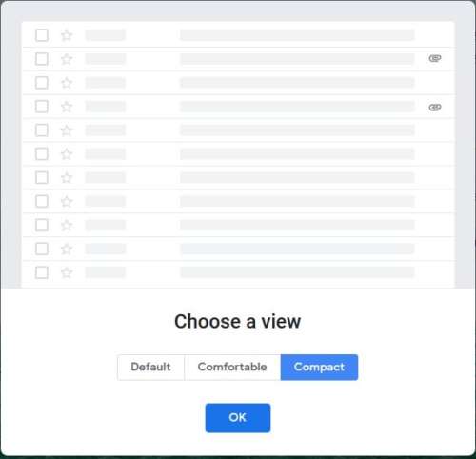Tick the checkbox in the last preview row

[x=42, y=272]
